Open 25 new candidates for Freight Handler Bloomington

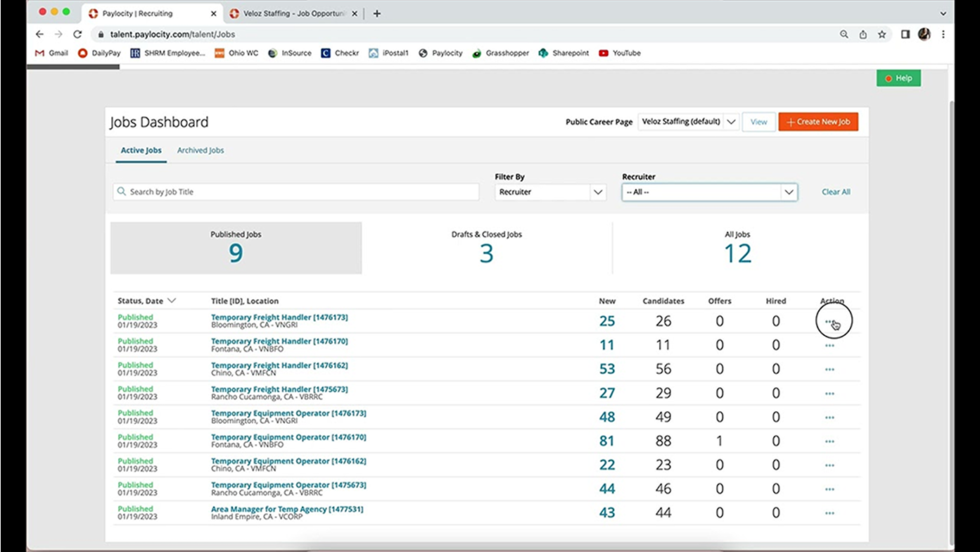606,321
